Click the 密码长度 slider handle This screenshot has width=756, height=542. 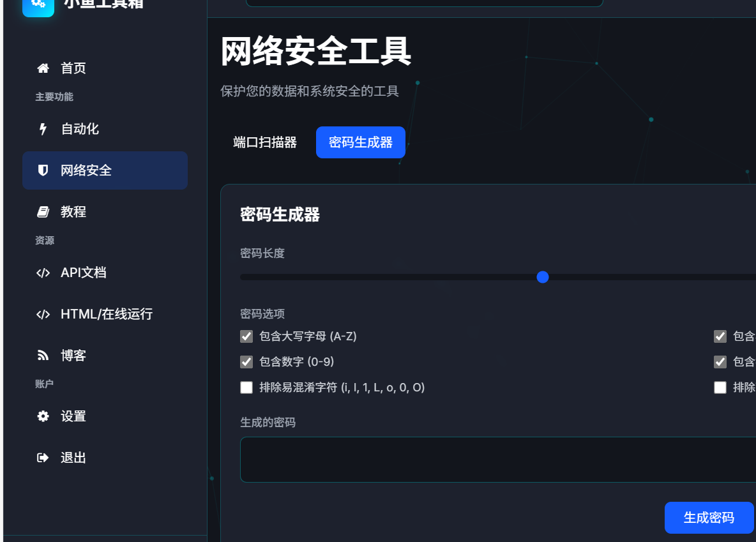[x=543, y=276]
